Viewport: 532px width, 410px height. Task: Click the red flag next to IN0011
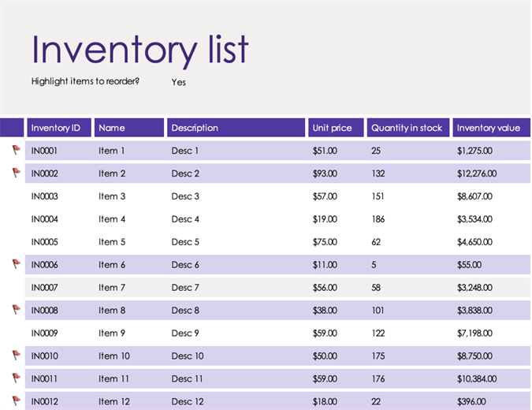tap(16, 378)
